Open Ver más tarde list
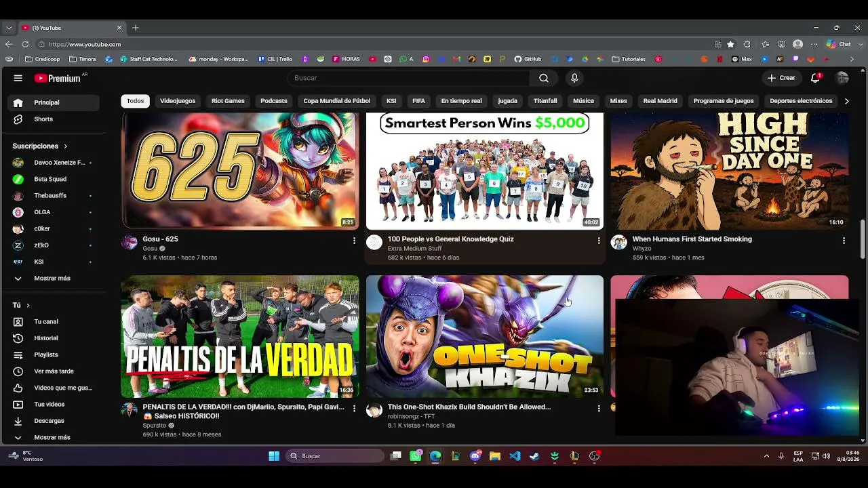This screenshot has width=868, height=488. (x=54, y=371)
